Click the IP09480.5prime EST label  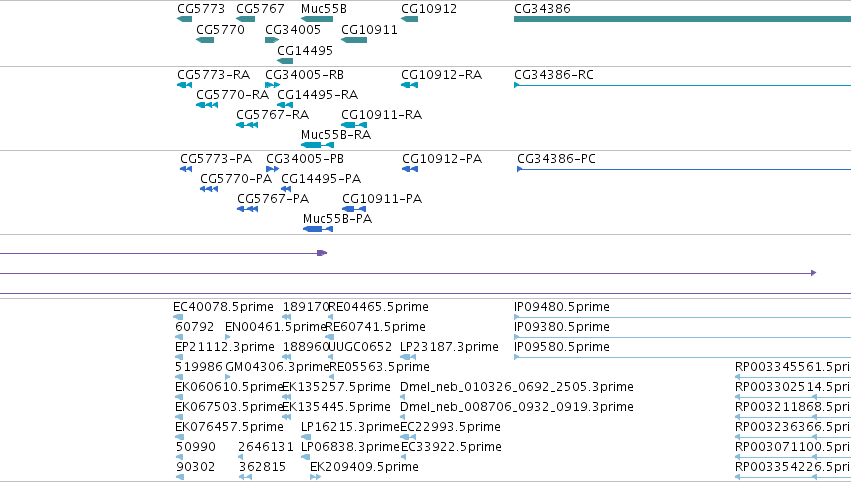tap(562, 307)
